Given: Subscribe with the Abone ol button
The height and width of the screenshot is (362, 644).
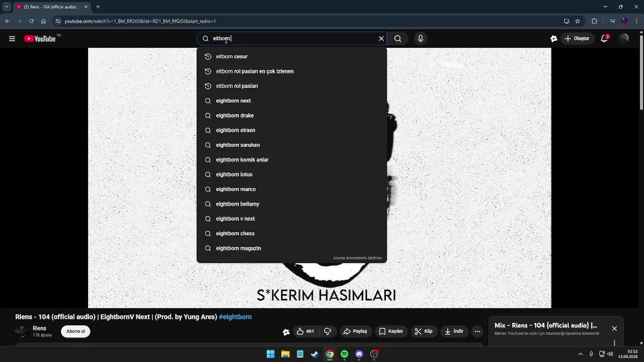Looking at the screenshot, I should (x=75, y=331).
